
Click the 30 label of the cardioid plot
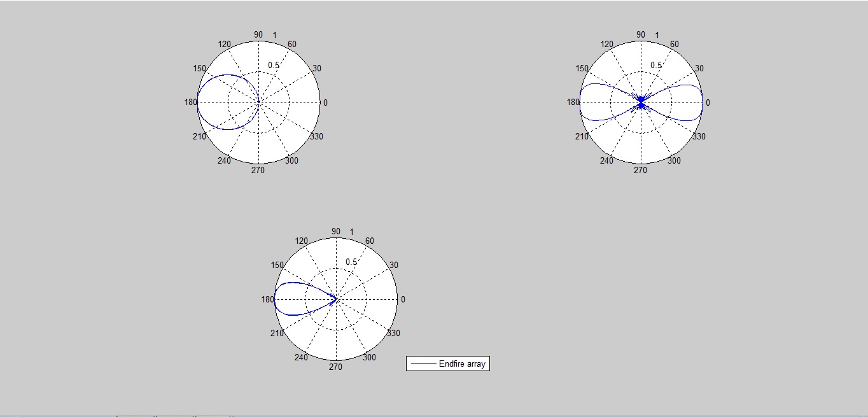[x=317, y=68]
